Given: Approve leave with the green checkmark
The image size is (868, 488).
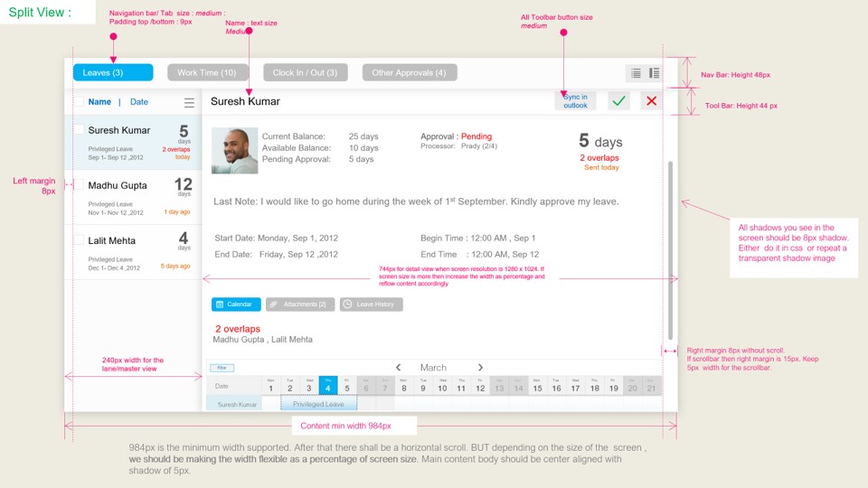Looking at the screenshot, I should coord(618,101).
